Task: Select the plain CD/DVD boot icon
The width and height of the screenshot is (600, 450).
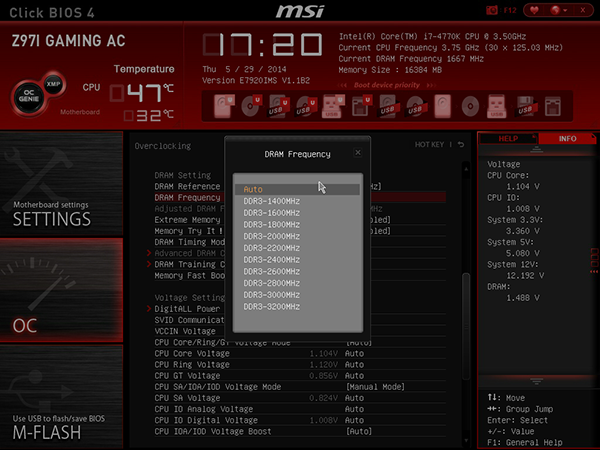Action: [470, 106]
